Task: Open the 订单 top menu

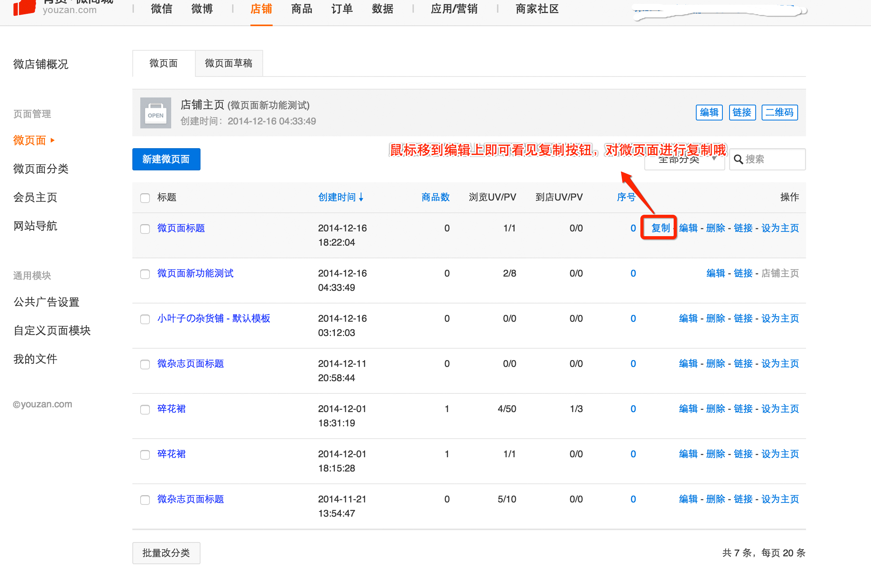Action: pos(342,9)
